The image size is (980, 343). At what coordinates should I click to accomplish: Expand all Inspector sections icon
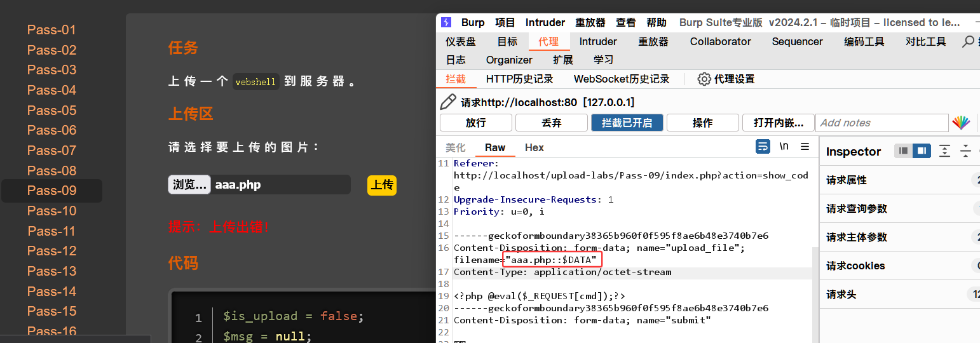(x=945, y=151)
